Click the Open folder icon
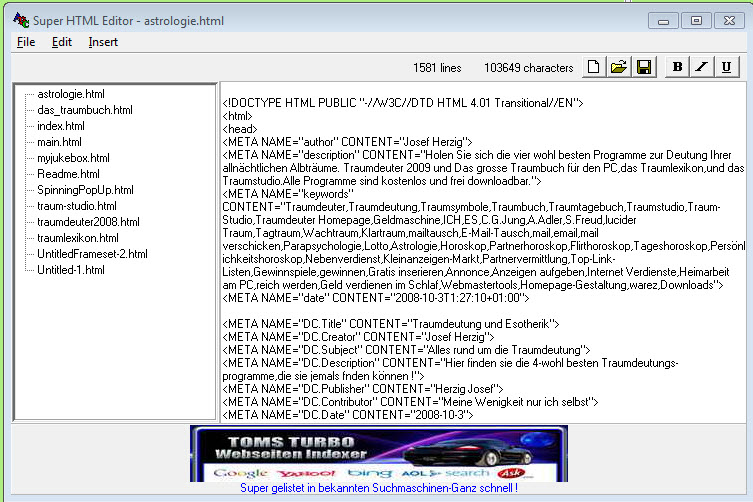Viewport: 753px width, 502px height. [619, 67]
